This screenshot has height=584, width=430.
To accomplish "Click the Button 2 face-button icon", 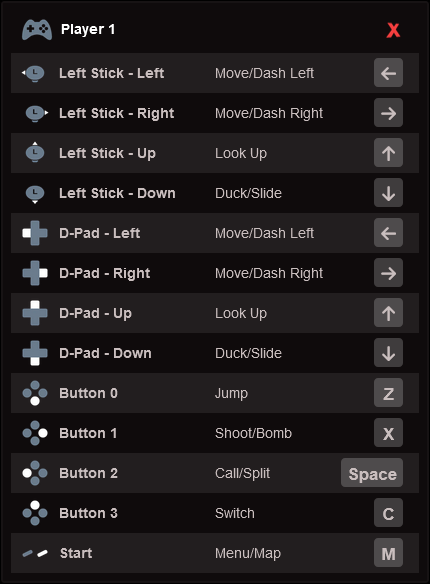I will click(35, 473).
